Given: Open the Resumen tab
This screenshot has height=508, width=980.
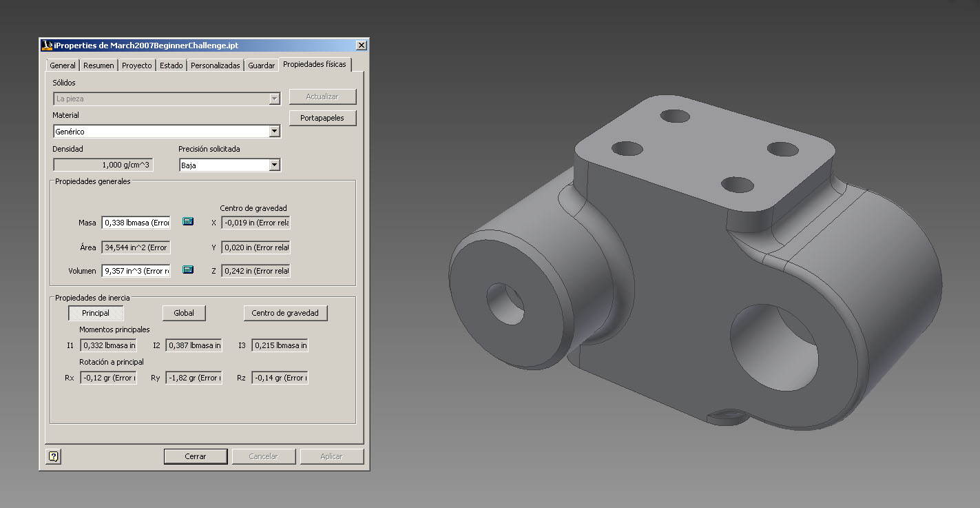Looking at the screenshot, I should pos(98,65).
